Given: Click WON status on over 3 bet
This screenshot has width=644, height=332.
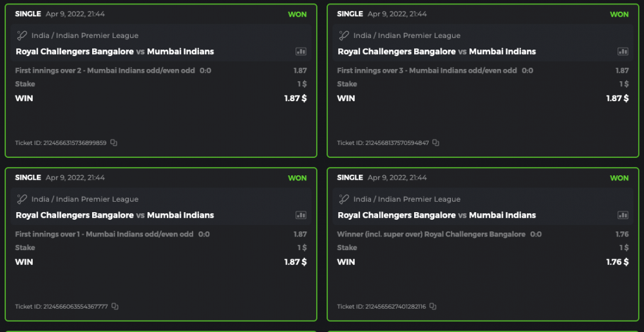Looking at the screenshot, I should click(619, 14).
